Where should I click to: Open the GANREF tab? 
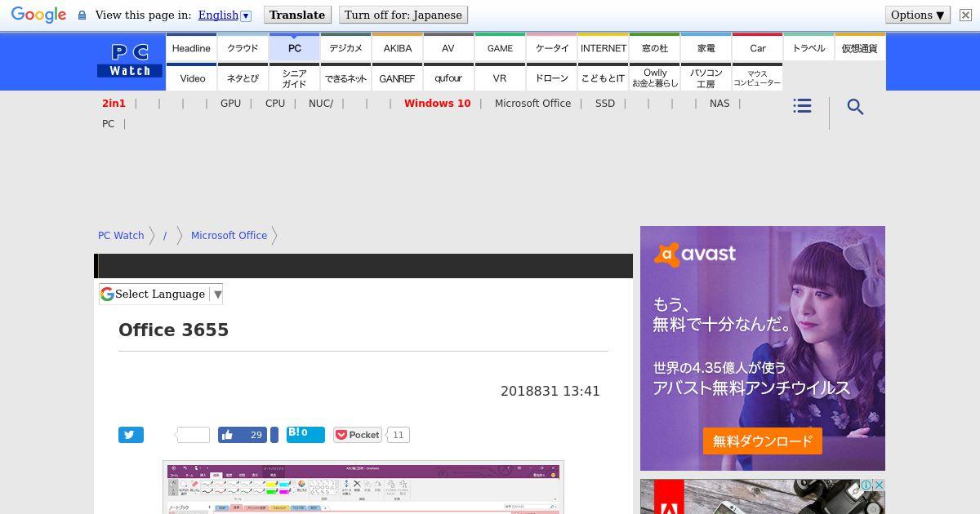[398, 78]
